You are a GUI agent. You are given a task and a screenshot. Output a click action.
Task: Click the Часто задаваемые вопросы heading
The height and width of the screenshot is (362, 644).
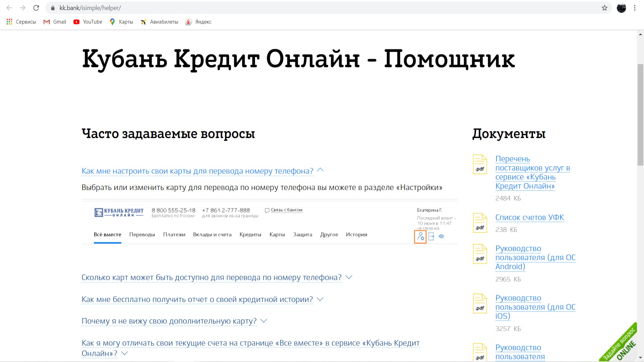tap(168, 133)
